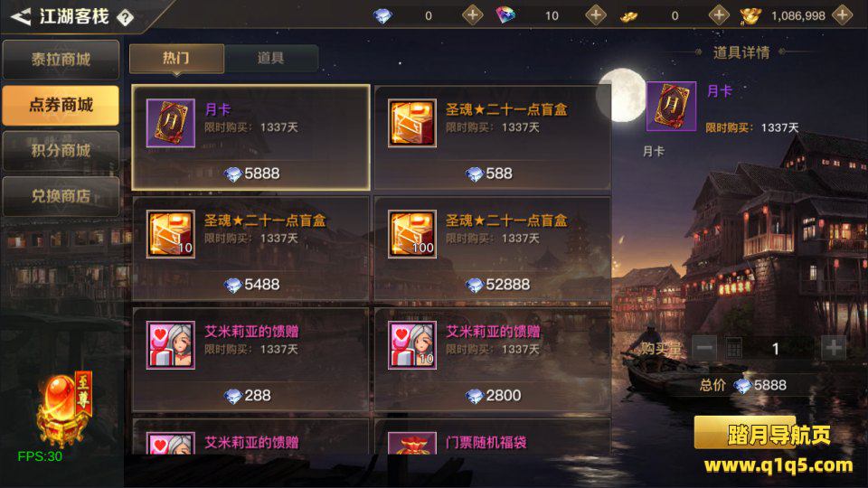Viewport: 868px width, 488px height.
Task: Select the 热门 tab
Action: click(176, 58)
